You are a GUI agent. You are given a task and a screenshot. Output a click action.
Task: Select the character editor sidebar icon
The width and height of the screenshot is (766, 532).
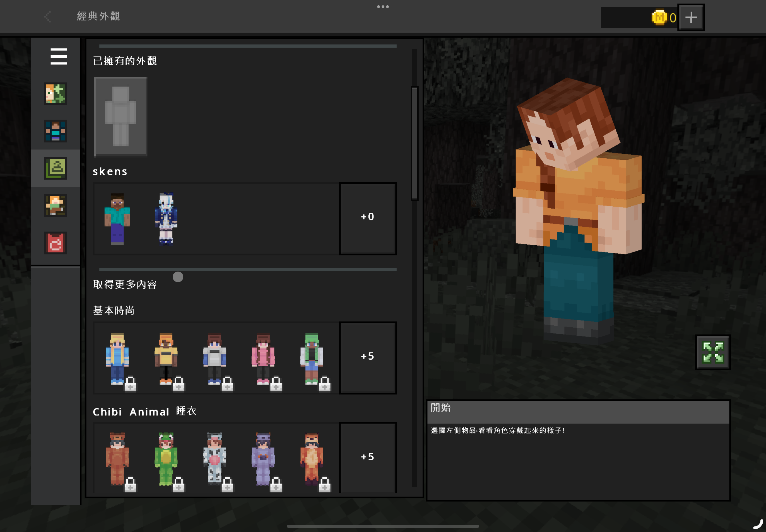tap(55, 94)
